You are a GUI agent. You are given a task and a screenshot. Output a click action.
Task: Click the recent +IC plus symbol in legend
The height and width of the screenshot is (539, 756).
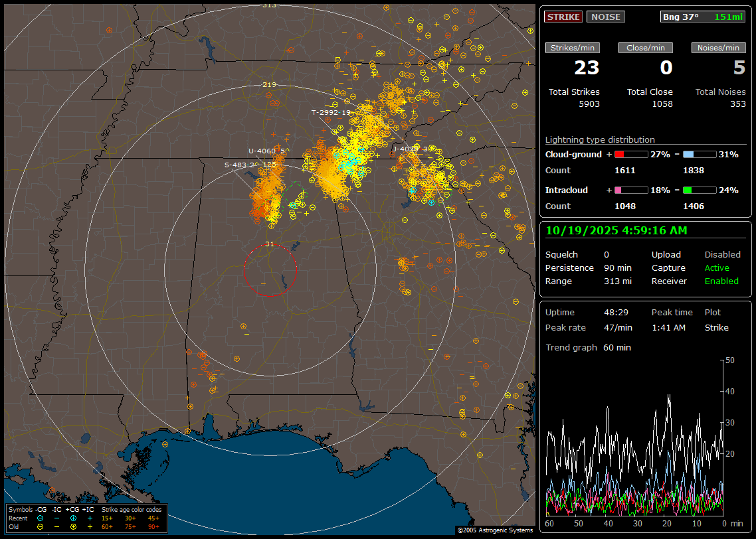point(90,518)
